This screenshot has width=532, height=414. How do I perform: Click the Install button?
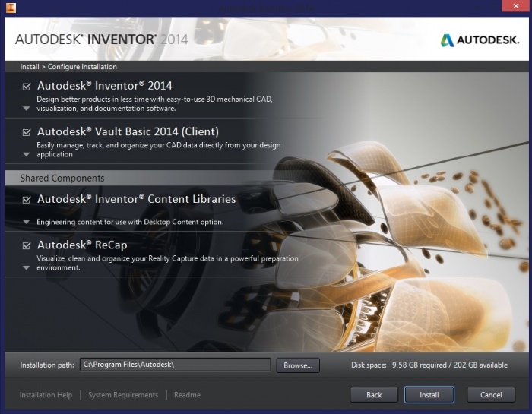[429, 395]
